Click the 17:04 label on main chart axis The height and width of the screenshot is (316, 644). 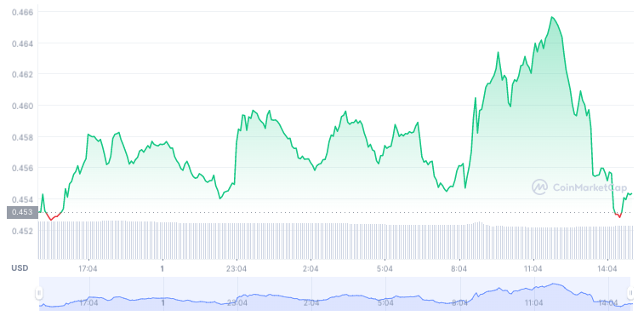[88, 268]
